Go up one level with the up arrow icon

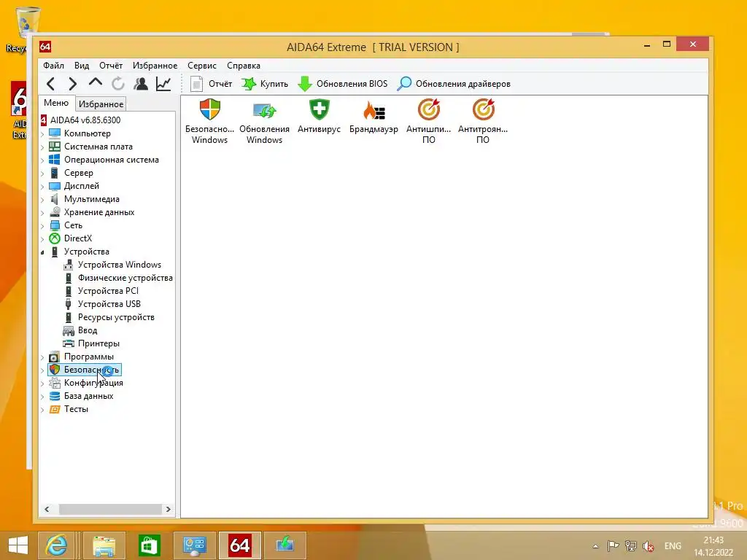click(x=96, y=83)
